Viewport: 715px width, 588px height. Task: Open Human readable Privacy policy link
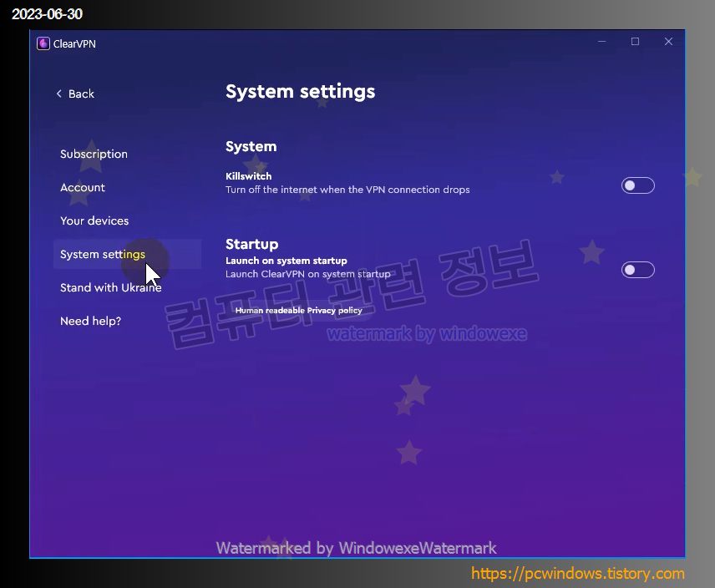[299, 311]
